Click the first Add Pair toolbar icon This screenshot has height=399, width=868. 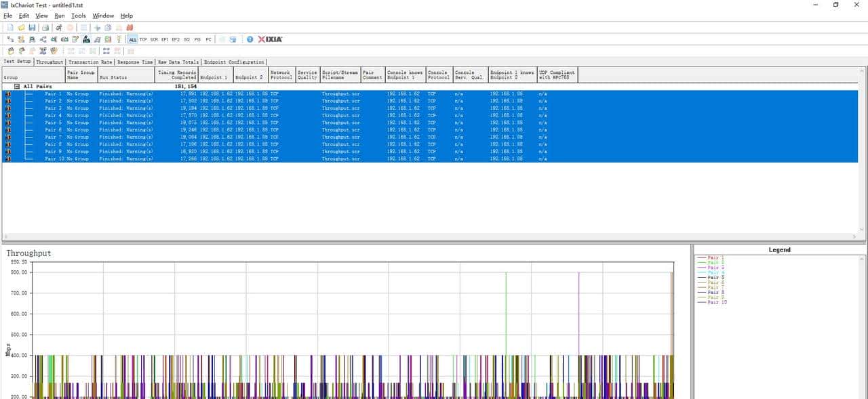[x=10, y=39]
